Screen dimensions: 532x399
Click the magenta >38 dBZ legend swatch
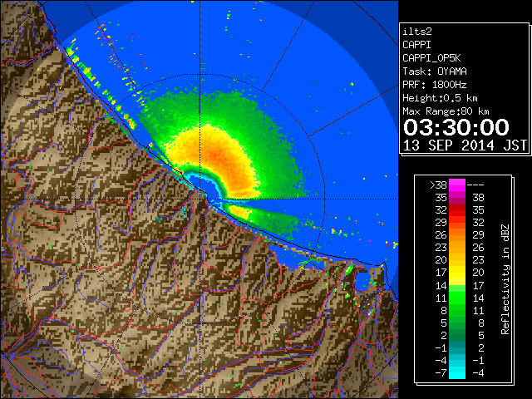click(457, 185)
